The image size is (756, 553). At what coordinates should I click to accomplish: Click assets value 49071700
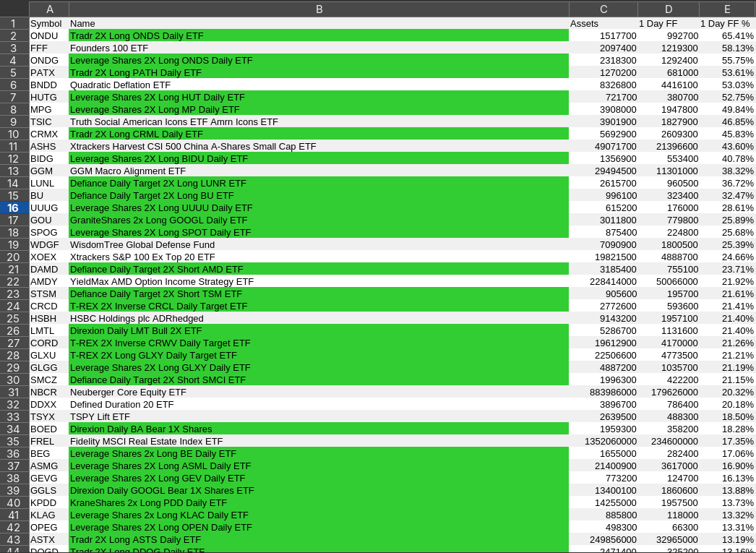(603, 147)
